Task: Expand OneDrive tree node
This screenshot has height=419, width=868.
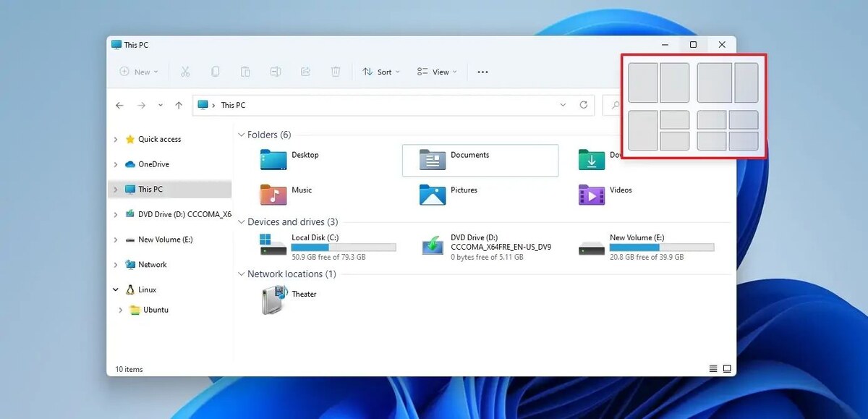Action: coord(116,164)
